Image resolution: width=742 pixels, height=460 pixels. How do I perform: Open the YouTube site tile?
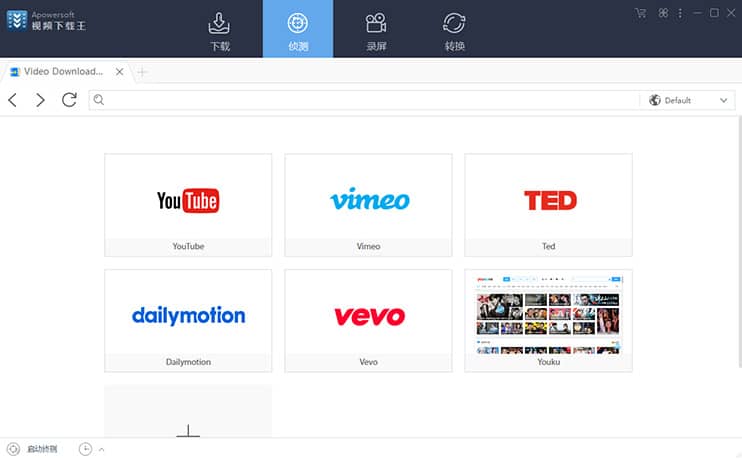pyautogui.click(x=188, y=206)
